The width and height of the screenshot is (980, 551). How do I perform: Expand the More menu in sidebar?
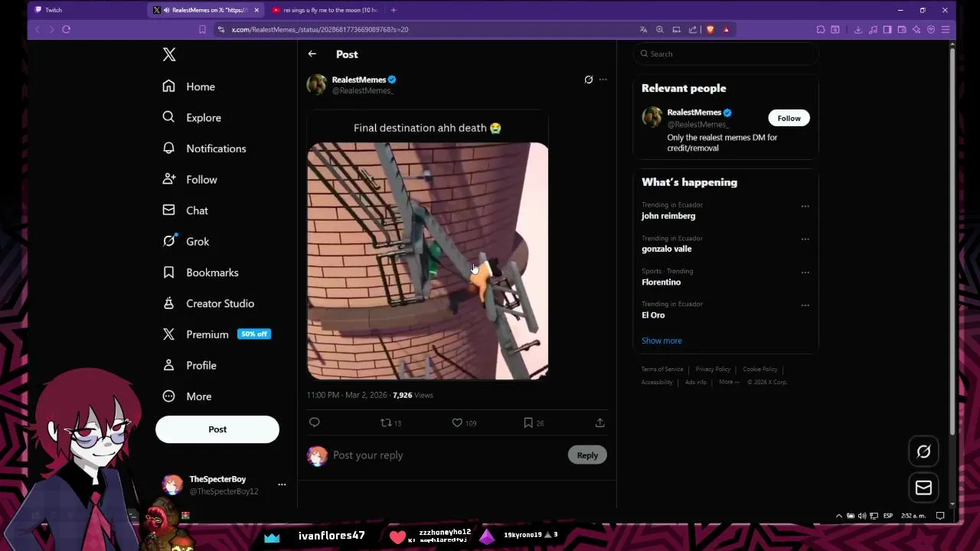pos(187,396)
